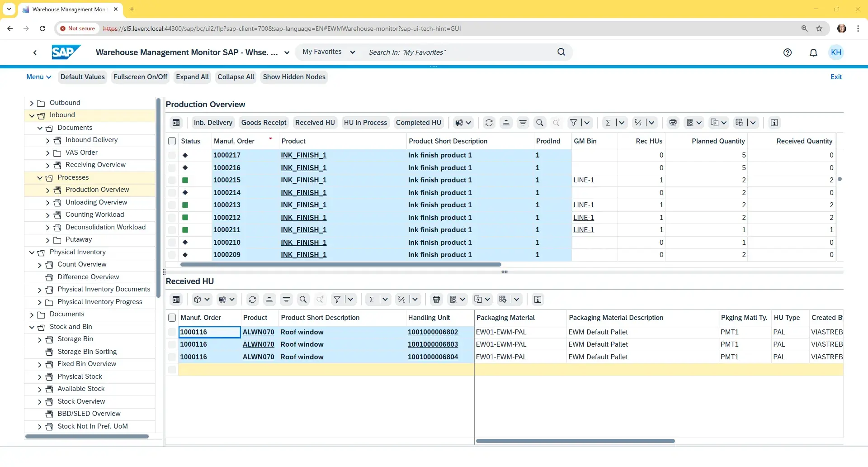Click the filter funnel in Received HU toolbar

click(337, 300)
